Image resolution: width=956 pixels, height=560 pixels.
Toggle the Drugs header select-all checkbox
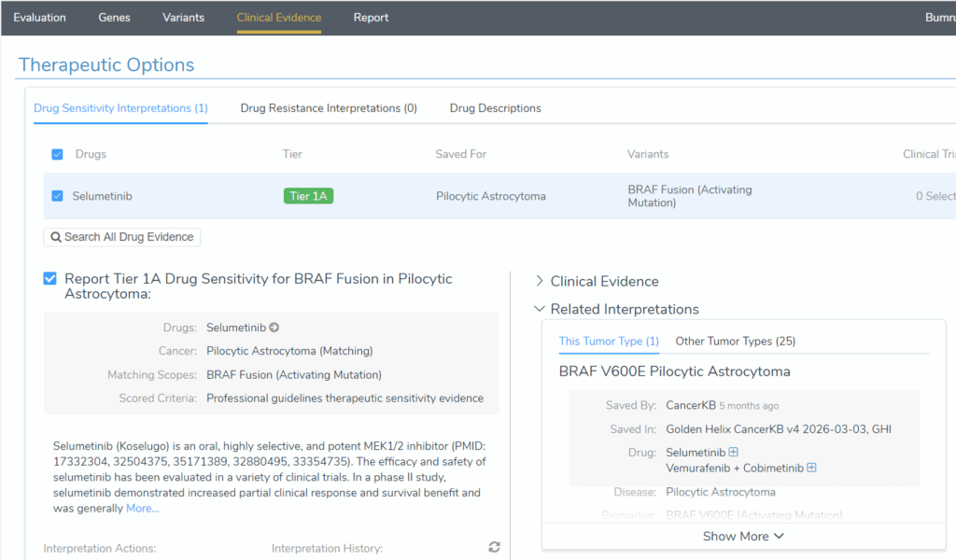[x=57, y=154]
